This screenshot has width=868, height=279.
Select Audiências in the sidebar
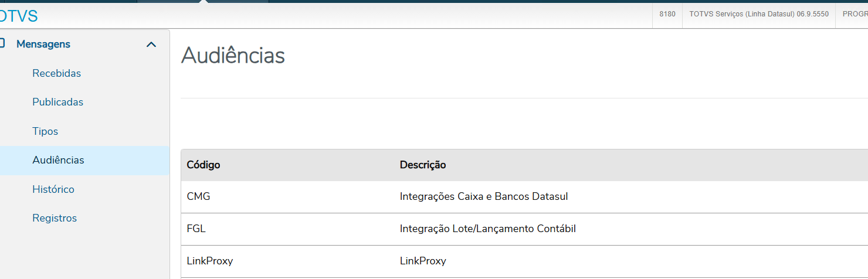(58, 160)
